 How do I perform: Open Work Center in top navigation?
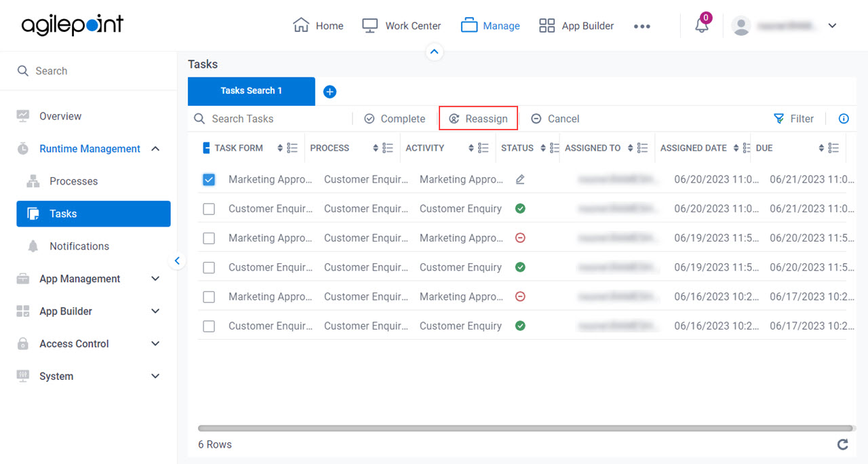(401, 26)
